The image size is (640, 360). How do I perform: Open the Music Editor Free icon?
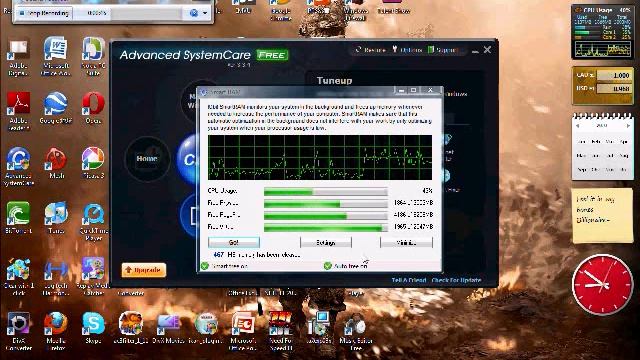click(356, 331)
